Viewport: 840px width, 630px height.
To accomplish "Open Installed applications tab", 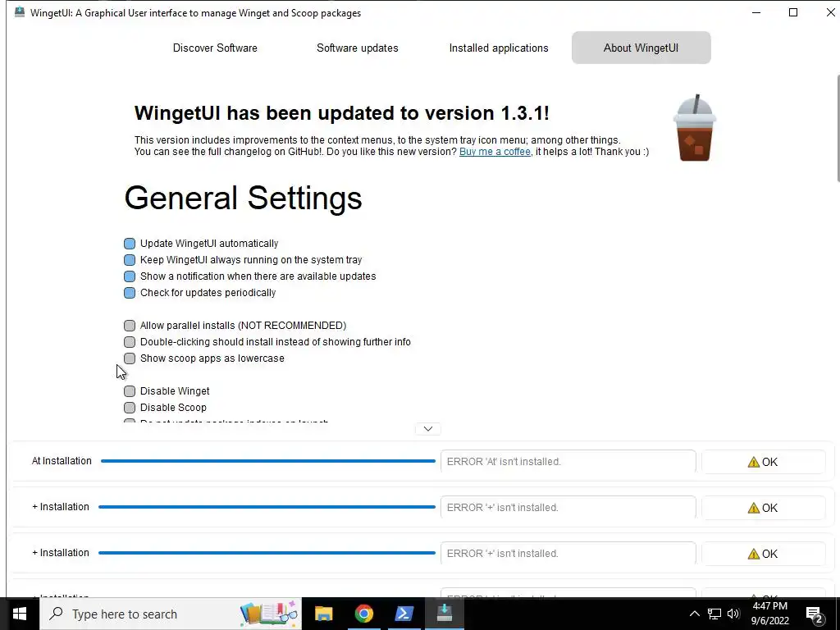I will point(499,48).
